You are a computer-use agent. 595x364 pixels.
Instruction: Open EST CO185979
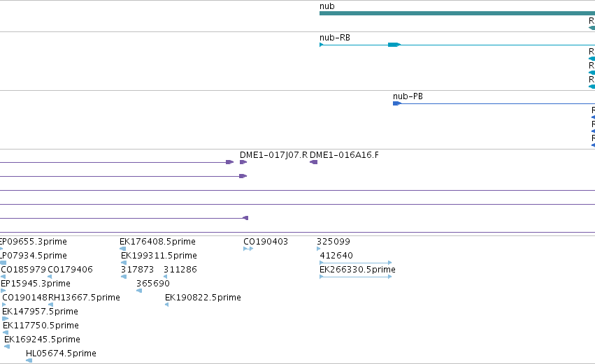click(24, 270)
